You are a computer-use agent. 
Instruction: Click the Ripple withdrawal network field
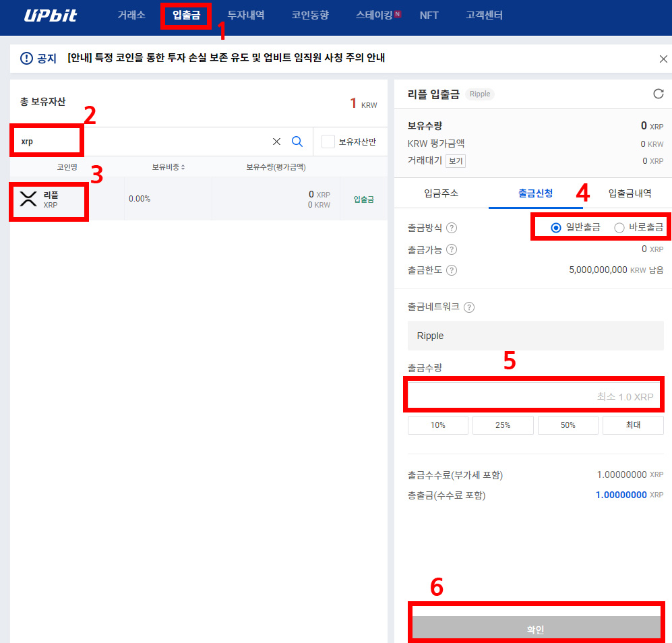[535, 336]
